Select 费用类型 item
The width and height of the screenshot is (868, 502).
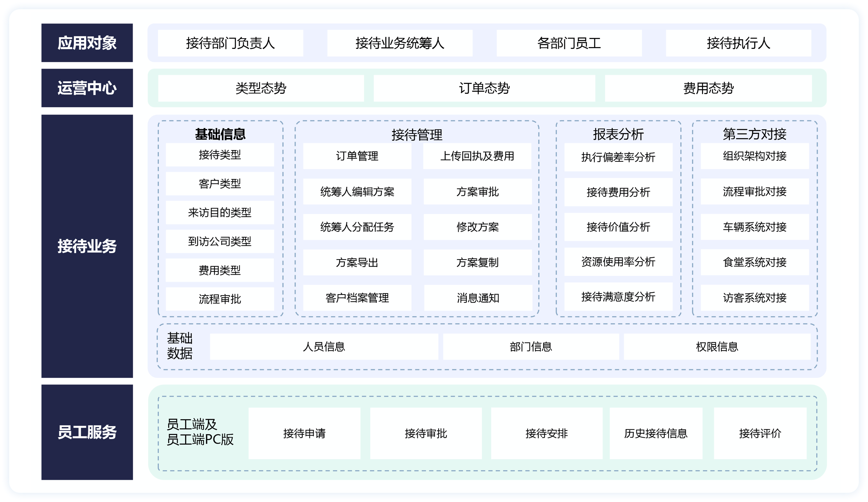(220, 270)
